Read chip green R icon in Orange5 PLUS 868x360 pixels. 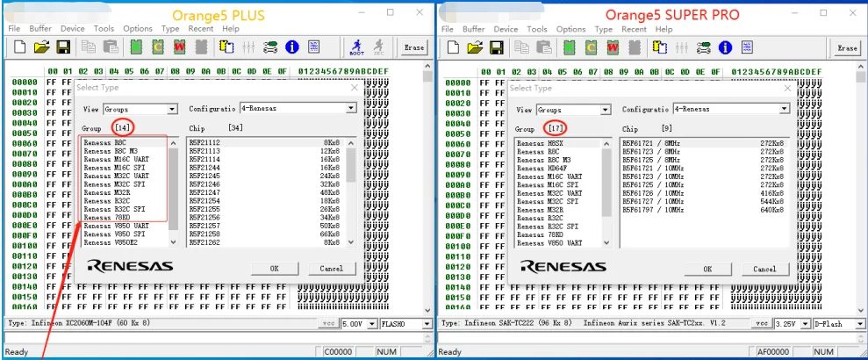[136, 47]
